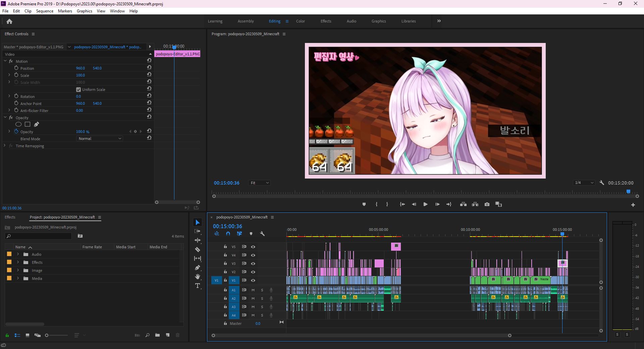Open the Fit zoom level dropdown
This screenshot has width=644, height=349.
pos(260,183)
